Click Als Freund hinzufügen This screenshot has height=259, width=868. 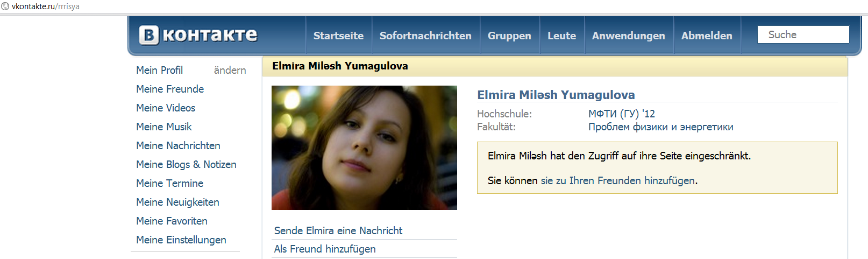click(x=325, y=249)
